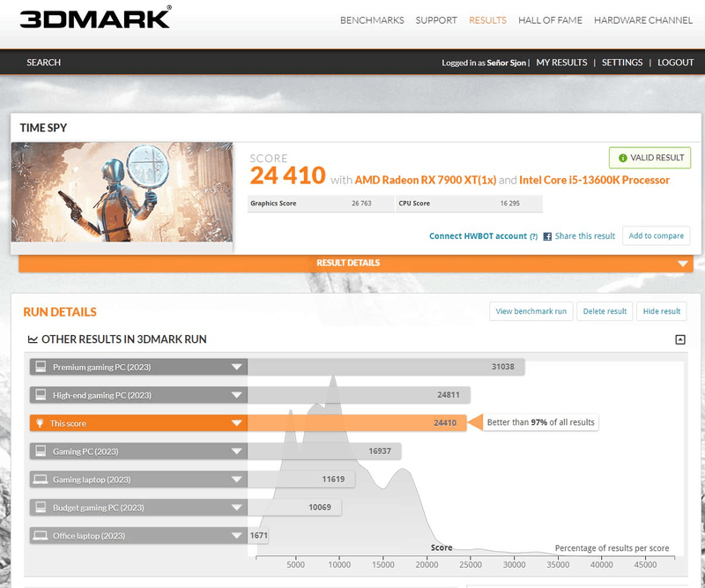Open Search in the dark bar
Image resolution: width=705 pixels, height=588 pixels.
(x=43, y=63)
